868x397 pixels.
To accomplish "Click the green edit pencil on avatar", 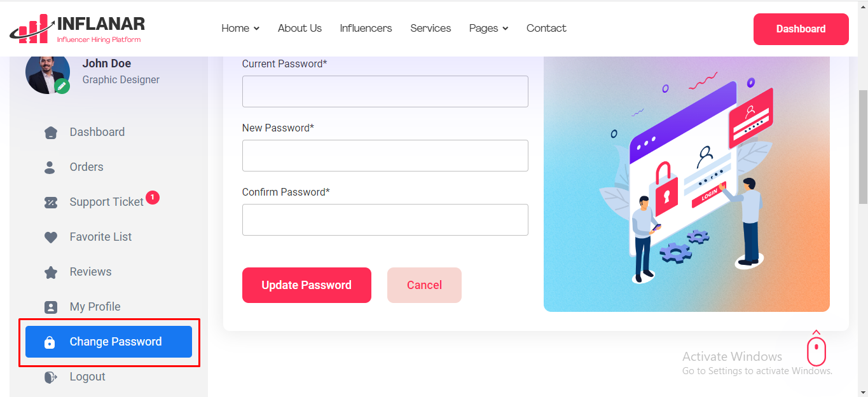I will pyautogui.click(x=62, y=86).
